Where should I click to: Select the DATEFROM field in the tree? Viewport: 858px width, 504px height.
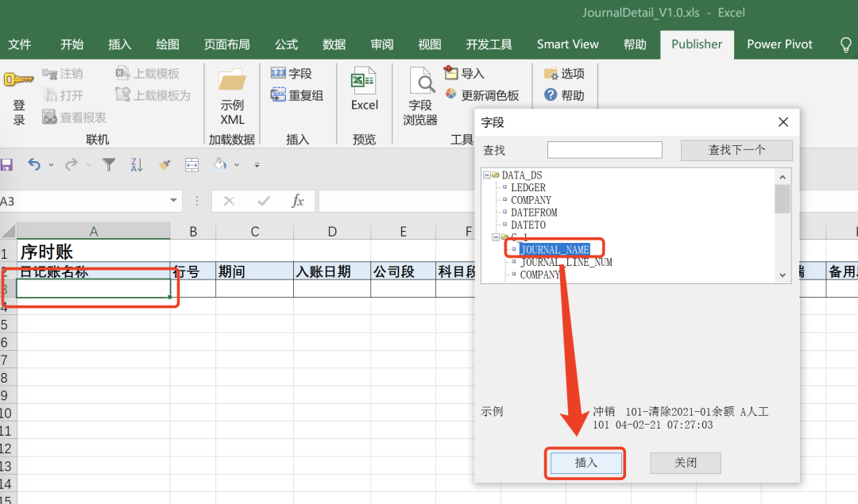pyautogui.click(x=534, y=213)
